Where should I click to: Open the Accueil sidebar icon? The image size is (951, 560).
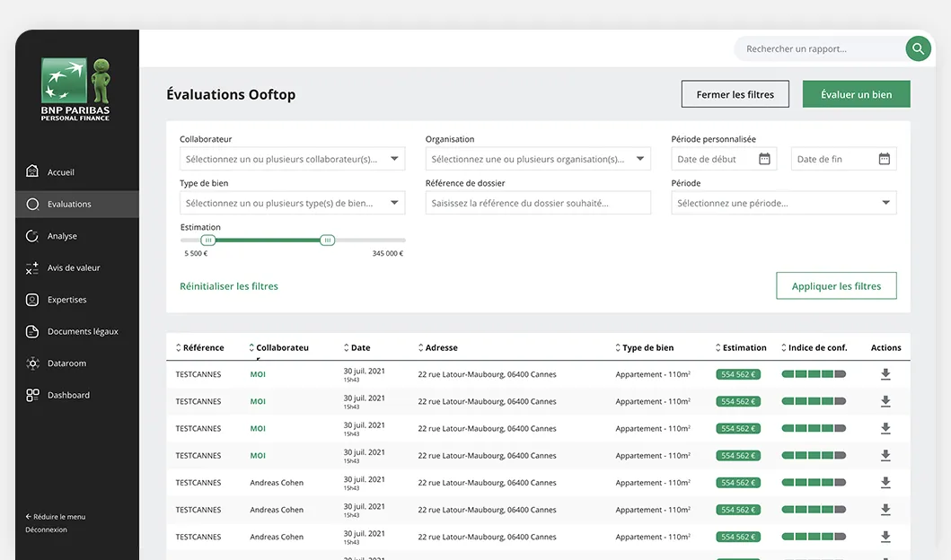(x=31, y=171)
